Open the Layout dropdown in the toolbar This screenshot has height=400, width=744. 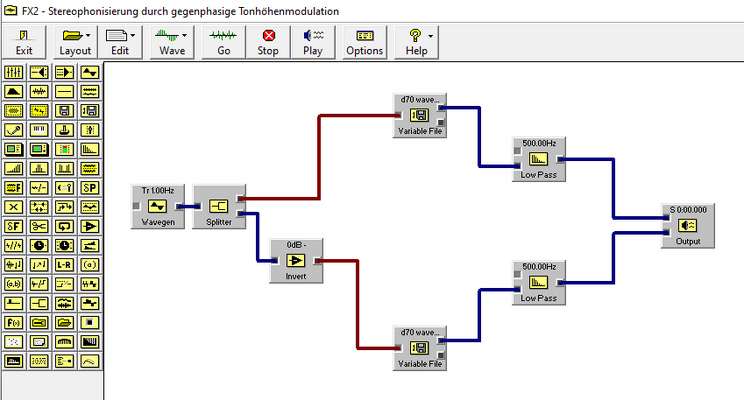tap(75, 42)
